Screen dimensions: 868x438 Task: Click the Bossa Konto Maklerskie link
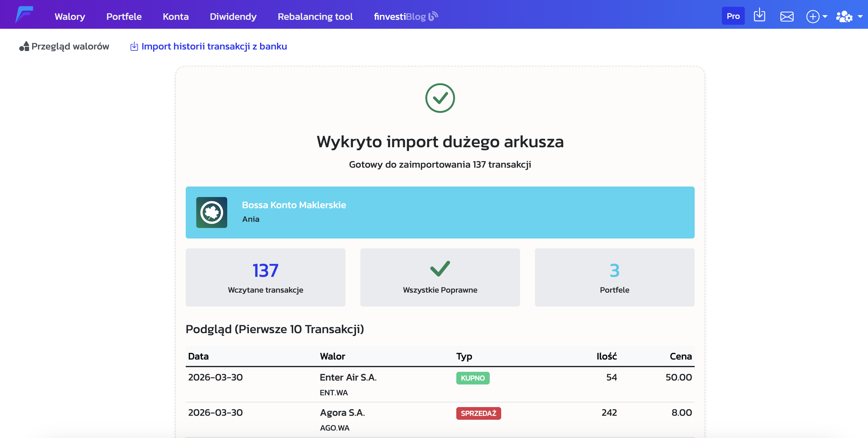[x=294, y=205]
